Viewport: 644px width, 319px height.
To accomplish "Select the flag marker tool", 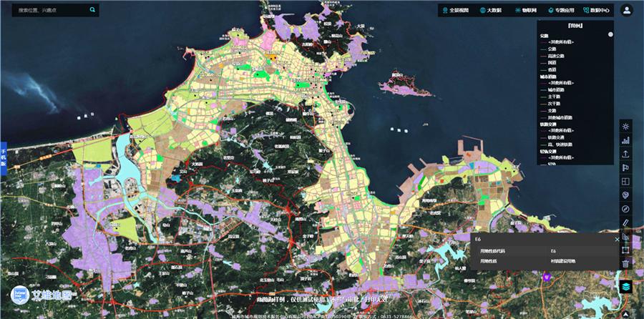I will pyautogui.click(x=625, y=167).
